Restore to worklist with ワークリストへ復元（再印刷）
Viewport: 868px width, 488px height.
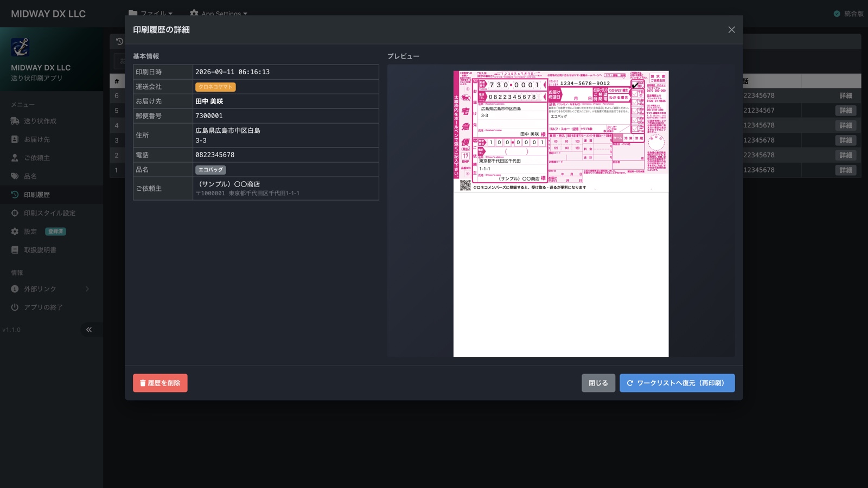[x=677, y=383]
